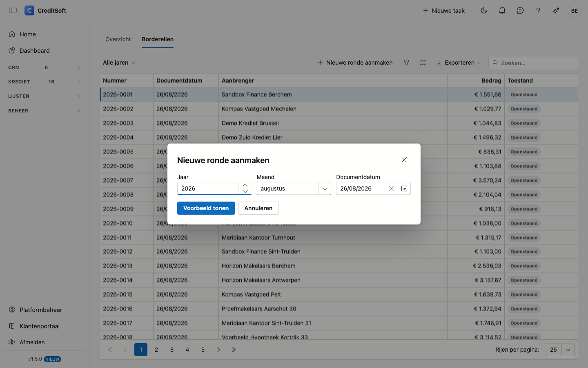Screen dimensions: 588x368
Task: Close the Nieuwe ronde aanmaken dialog
Action: (404, 160)
